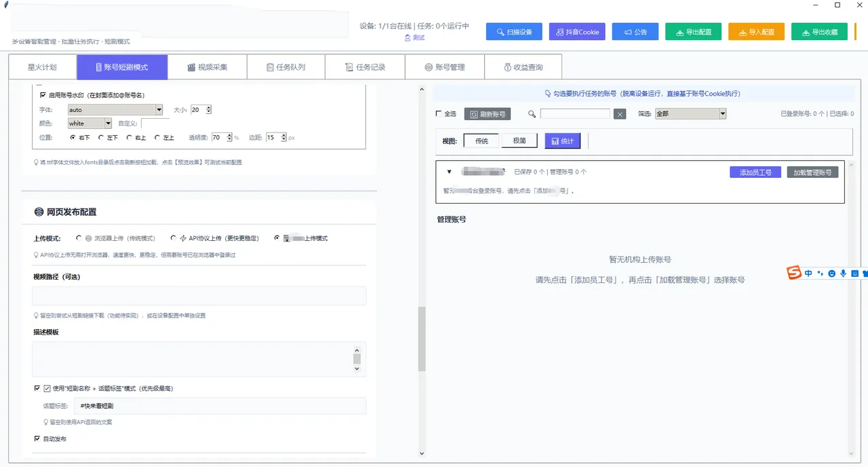Switch to the 星火计划 tab

coord(42,67)
